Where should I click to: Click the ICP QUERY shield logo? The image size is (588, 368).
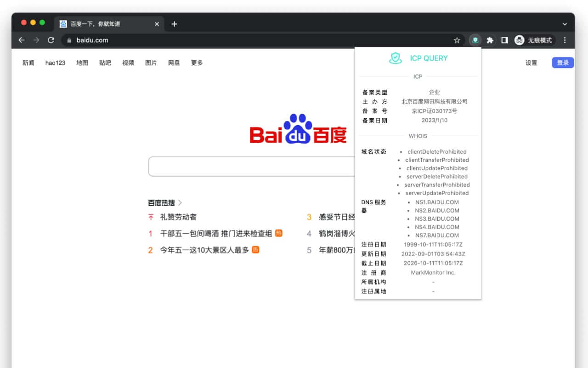[x=396, y=58]
